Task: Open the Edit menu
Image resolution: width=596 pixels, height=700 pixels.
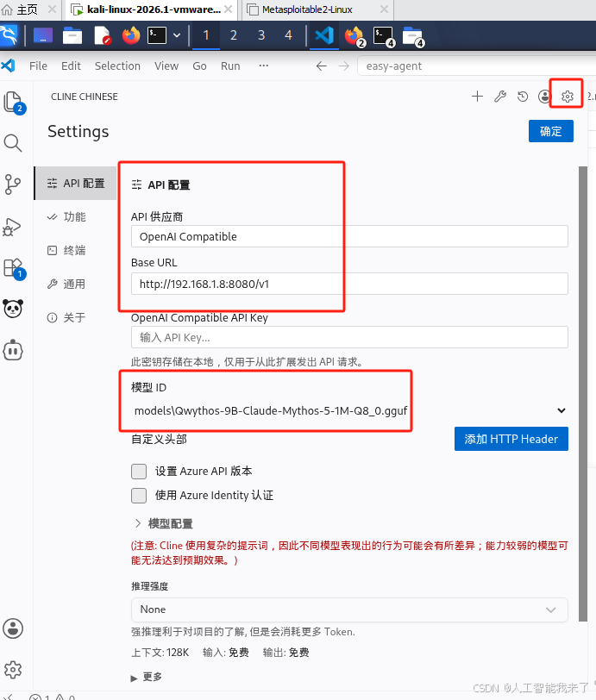Action: (x=71, y=66)
